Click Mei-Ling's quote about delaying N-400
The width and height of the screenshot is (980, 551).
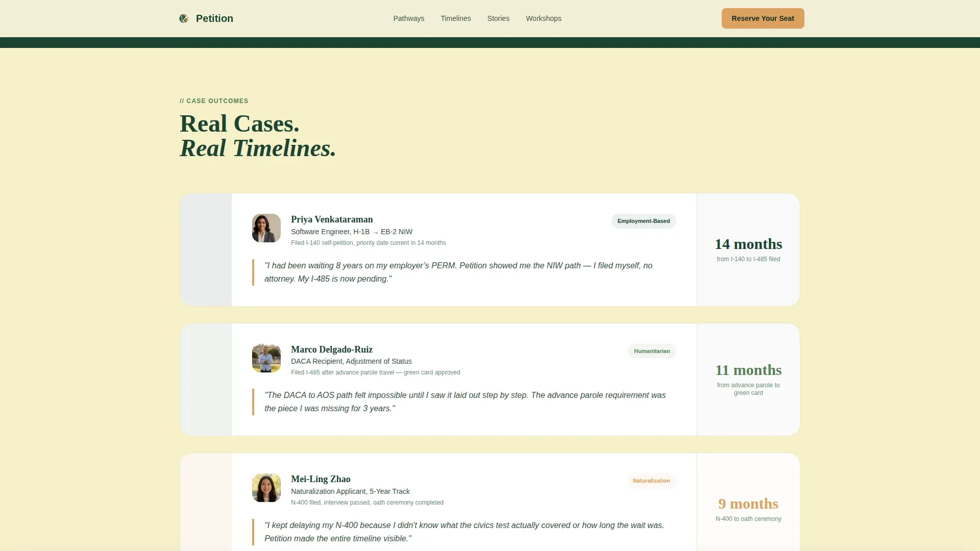tap(464, 532)
